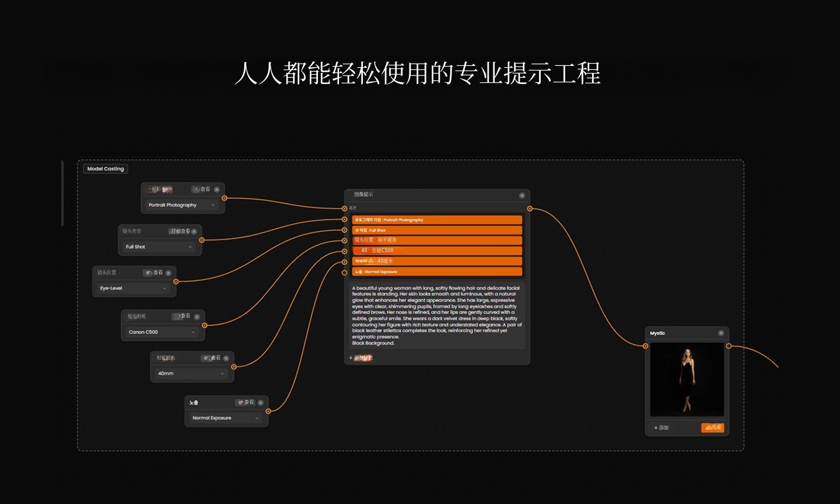Click the orange 生成 button on Mystic node
Viewport: 840px width, 504px height.
(712, 428)
